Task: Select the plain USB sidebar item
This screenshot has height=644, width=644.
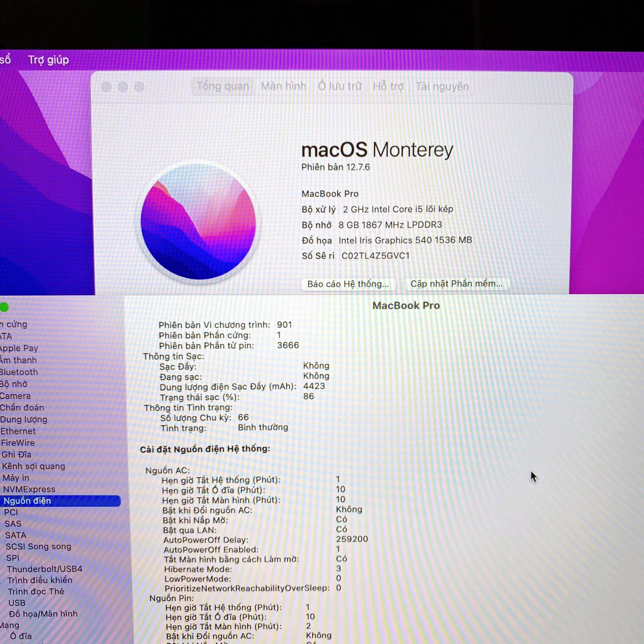Action: tap(17, 603)
